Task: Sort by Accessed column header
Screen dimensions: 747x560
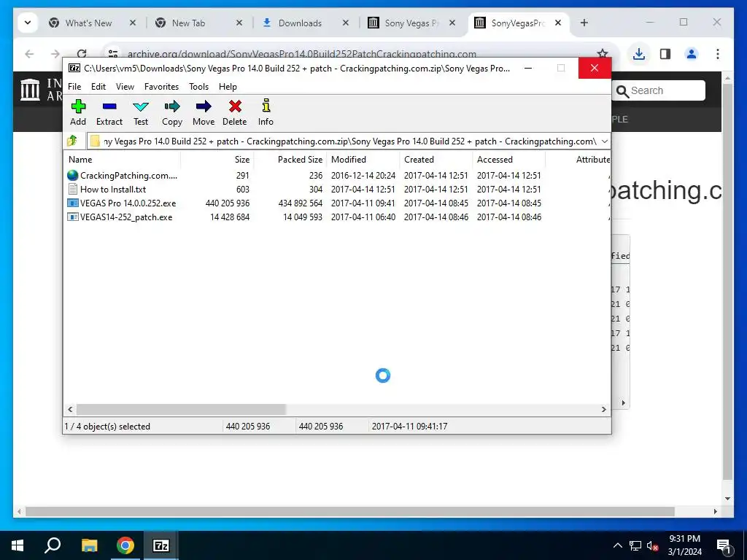Action: tap(508, 160)
